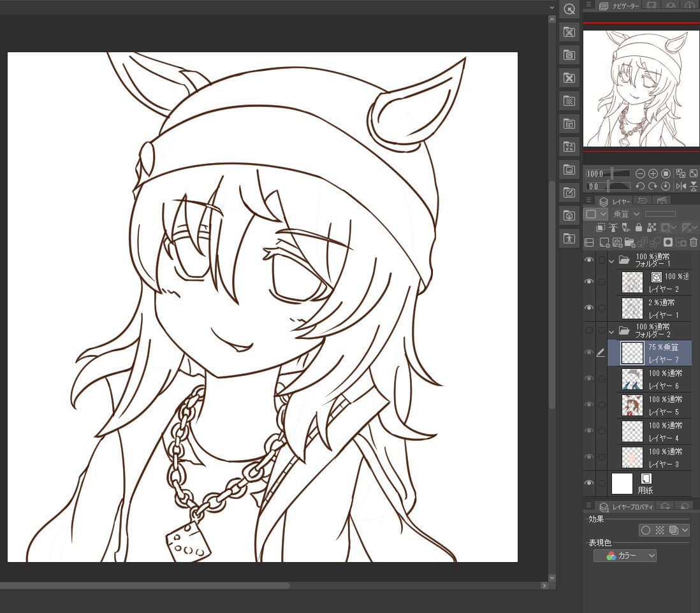The width and height of the screenshot is (700, 613).
Task: Show フォルダー 2 by clicking its visibility box
Action: (589, 331)
